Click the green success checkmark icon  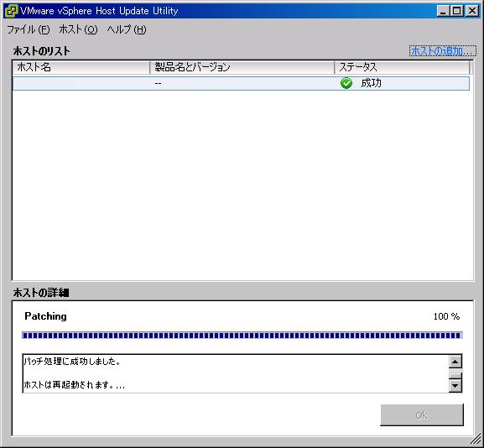(346, 83)
